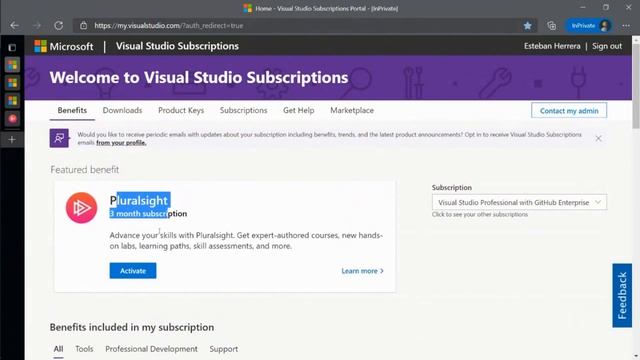The height and width of the screenshot is (360, 640).
Task: Click the browser forward arrow
Action: coord(37,26)
